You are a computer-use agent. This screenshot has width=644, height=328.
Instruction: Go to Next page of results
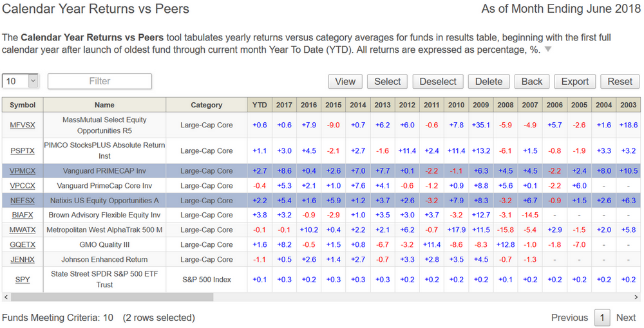coord(625,318)
